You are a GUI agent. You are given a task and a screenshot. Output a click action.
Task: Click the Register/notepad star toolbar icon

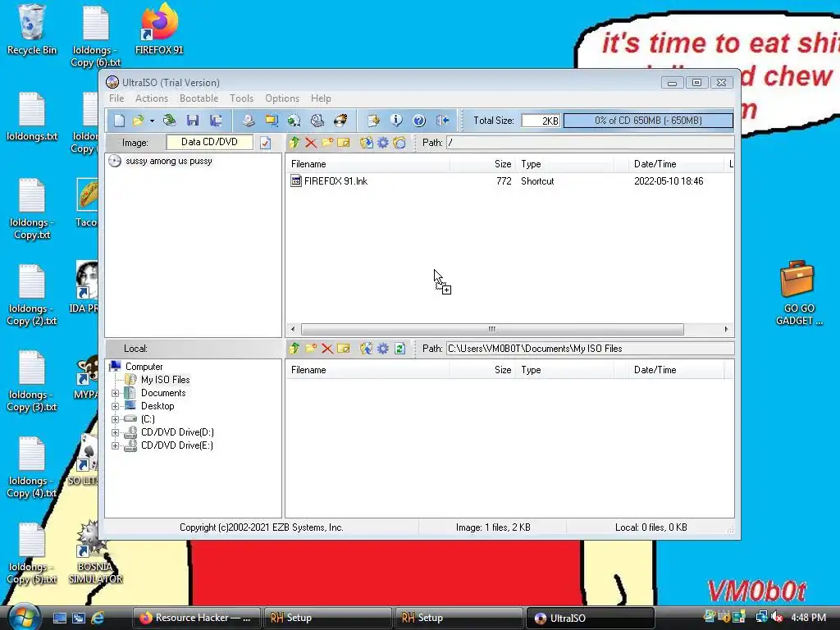click(373, 121)
